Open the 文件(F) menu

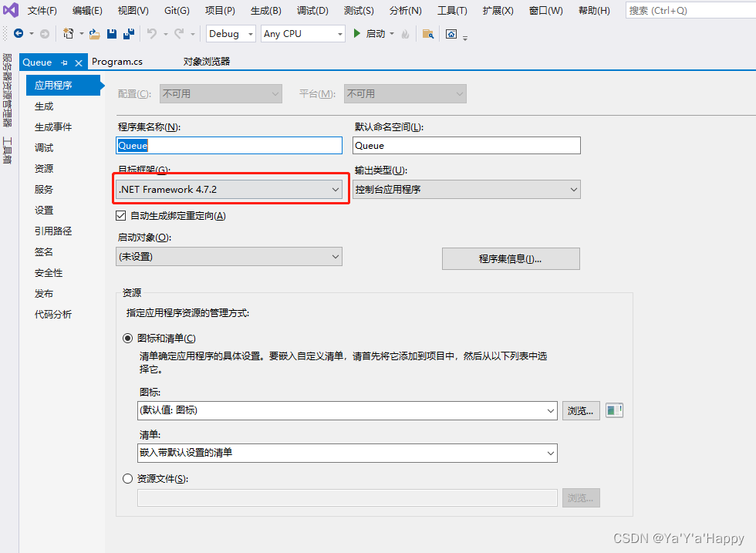coord(42,11)
